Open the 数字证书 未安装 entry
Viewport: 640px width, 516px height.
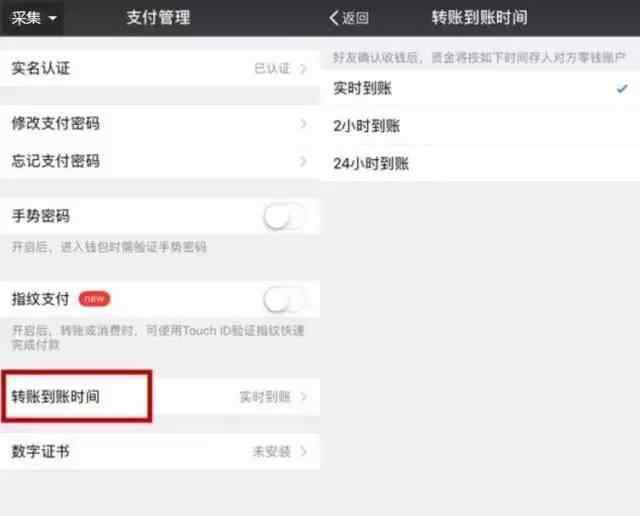160,451
